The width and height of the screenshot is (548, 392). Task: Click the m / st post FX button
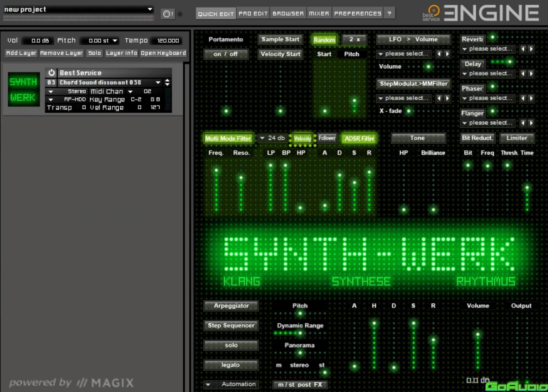point(300,385)
